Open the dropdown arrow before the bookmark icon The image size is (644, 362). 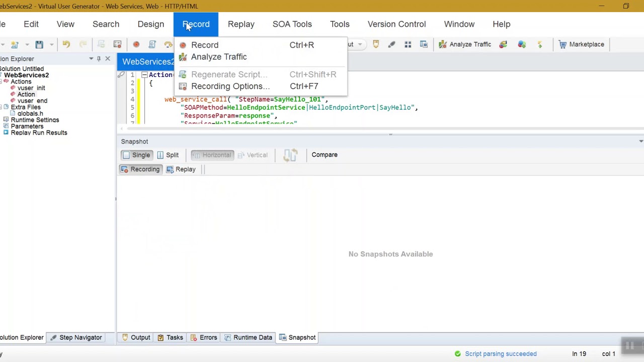pos(360,44)
